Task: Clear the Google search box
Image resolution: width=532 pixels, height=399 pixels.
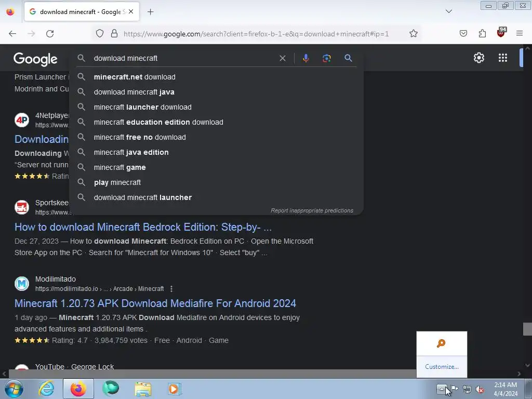Action: pyautogui.click(x=282, y=58)
